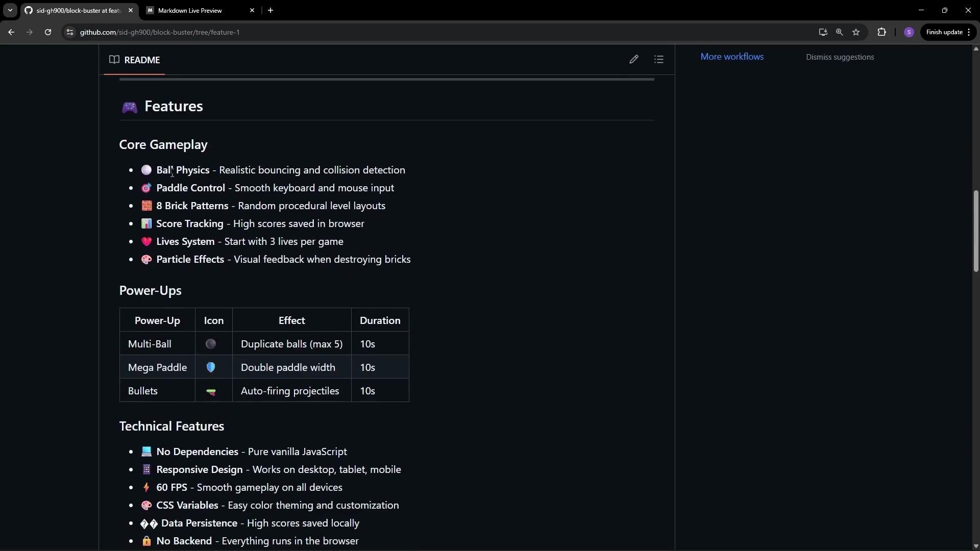Click the README edit pencil icon
The height and width of the screenshot is (551, 980).
tap(633, 60)
